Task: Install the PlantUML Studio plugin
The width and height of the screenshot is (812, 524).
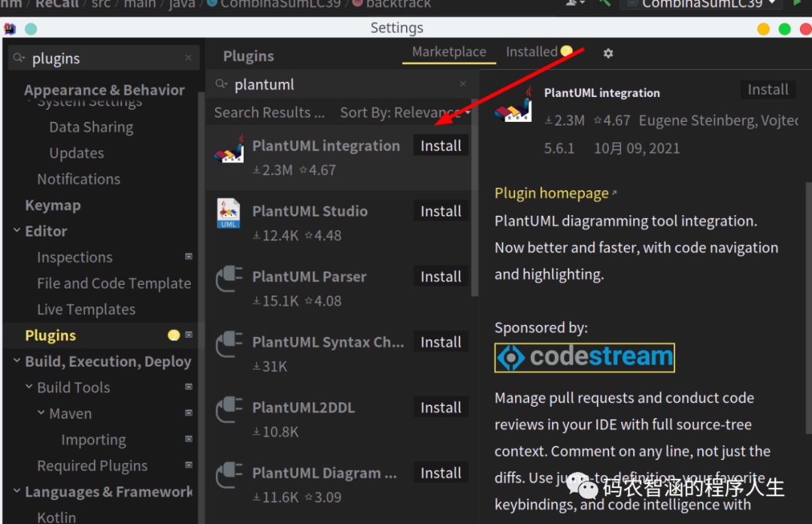Action: [441, 211]
